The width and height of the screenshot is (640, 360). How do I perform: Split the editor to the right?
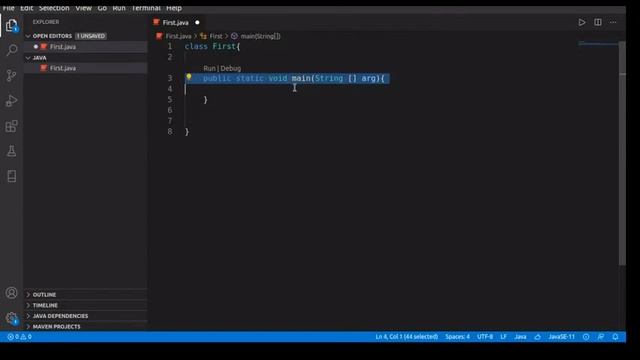[598, 22]
